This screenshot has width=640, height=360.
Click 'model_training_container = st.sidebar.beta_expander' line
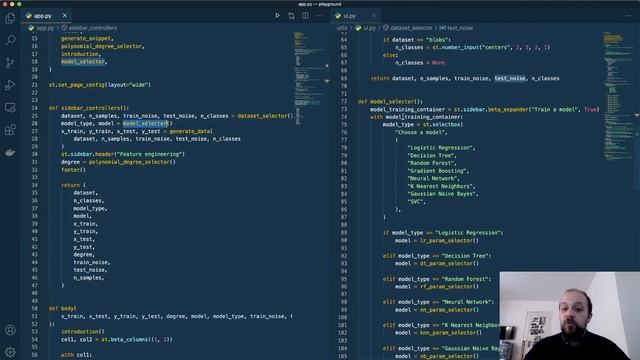(x=484, y=109)
